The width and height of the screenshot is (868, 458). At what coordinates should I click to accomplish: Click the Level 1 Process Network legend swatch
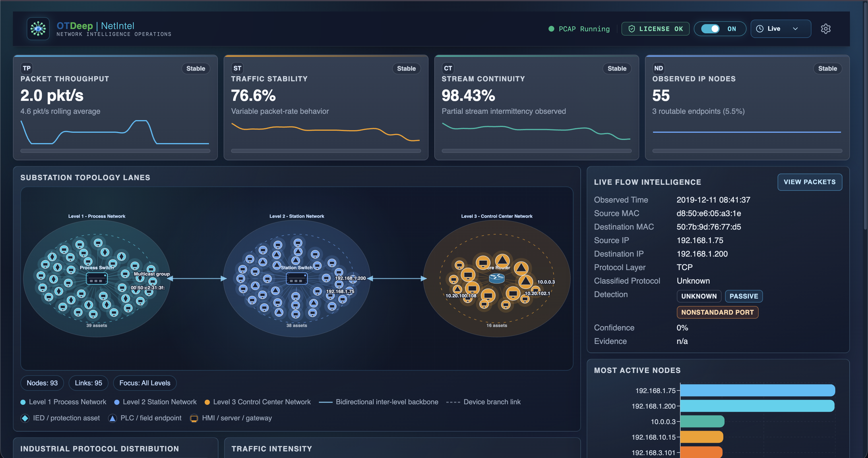click(23, 402)
